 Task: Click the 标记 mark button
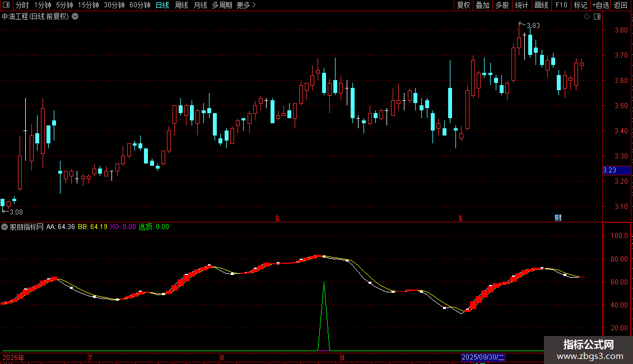point(580,5)
